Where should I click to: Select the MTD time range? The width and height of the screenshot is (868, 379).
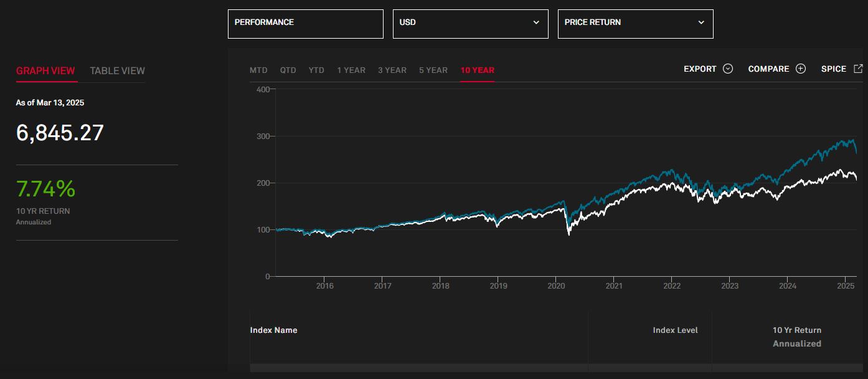pyautogui.click(x=258, y=70)
